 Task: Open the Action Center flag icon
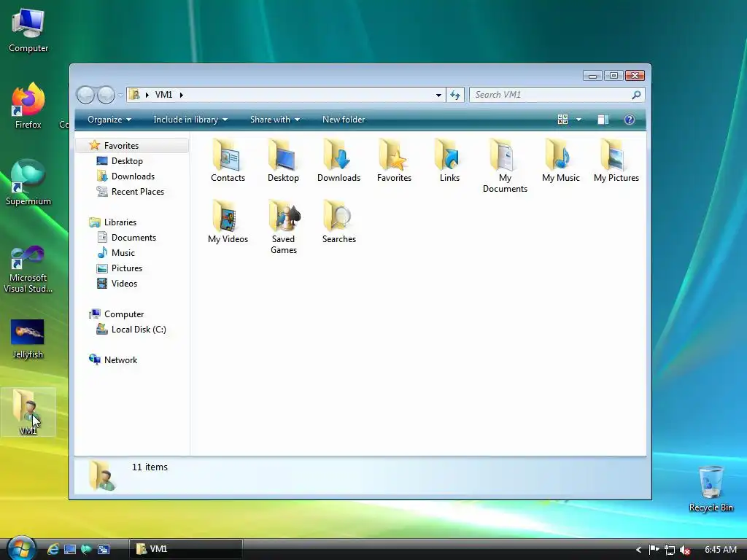coord(654,550)
